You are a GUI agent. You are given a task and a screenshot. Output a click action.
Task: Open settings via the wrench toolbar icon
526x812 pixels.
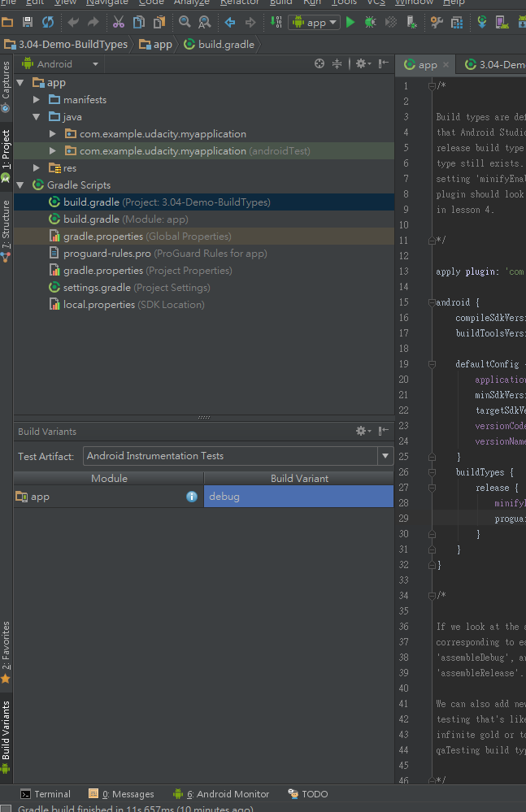(x=437, y=22)
